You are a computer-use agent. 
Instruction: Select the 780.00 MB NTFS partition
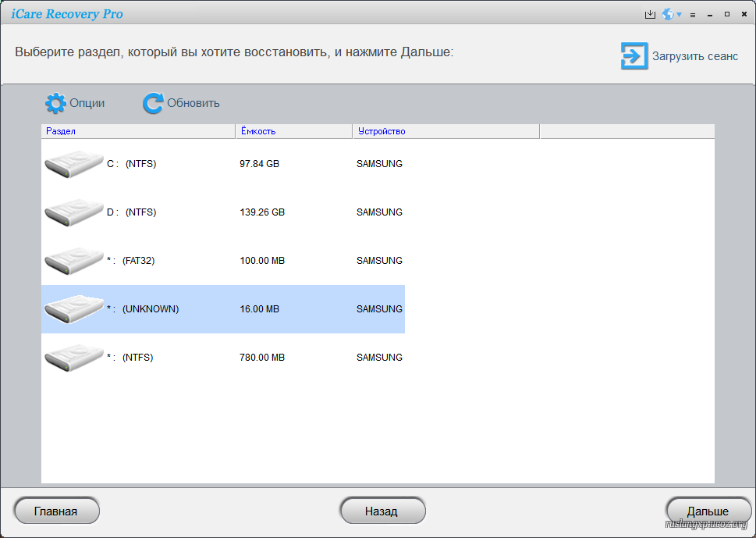(x=222, y=358)
